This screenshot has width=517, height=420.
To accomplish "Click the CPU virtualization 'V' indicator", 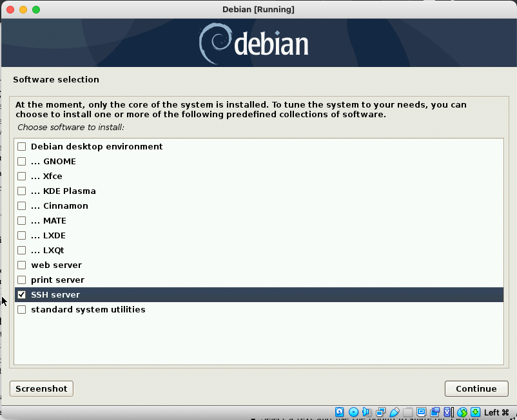I will 448,412.
